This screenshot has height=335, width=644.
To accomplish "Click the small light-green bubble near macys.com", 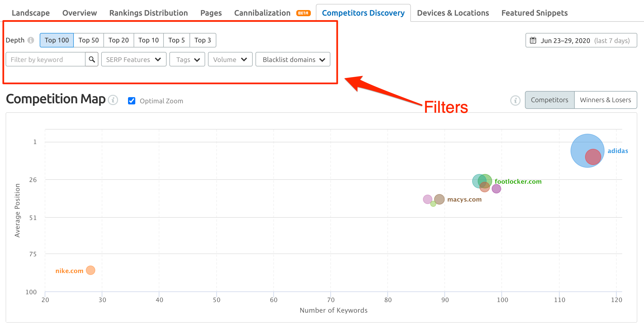I will click(433, 204).
